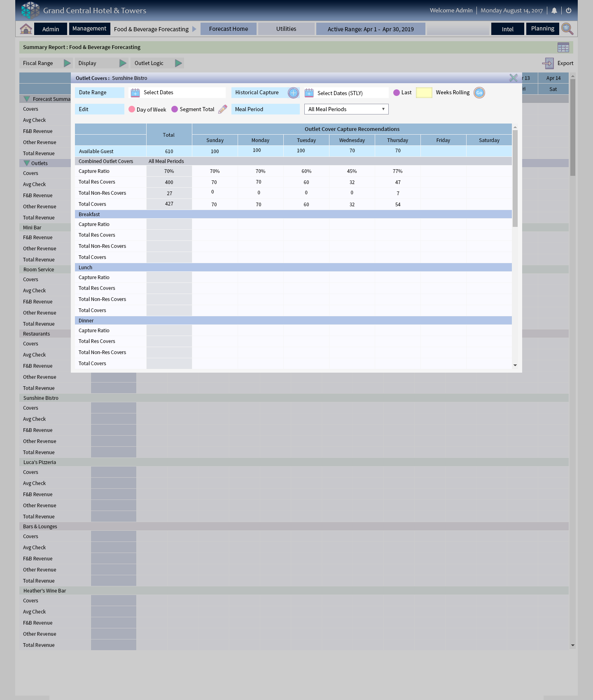Open the table grid view icon
Image resolution: width=593 pixels, height=700 pixels.
coord(563,47)
